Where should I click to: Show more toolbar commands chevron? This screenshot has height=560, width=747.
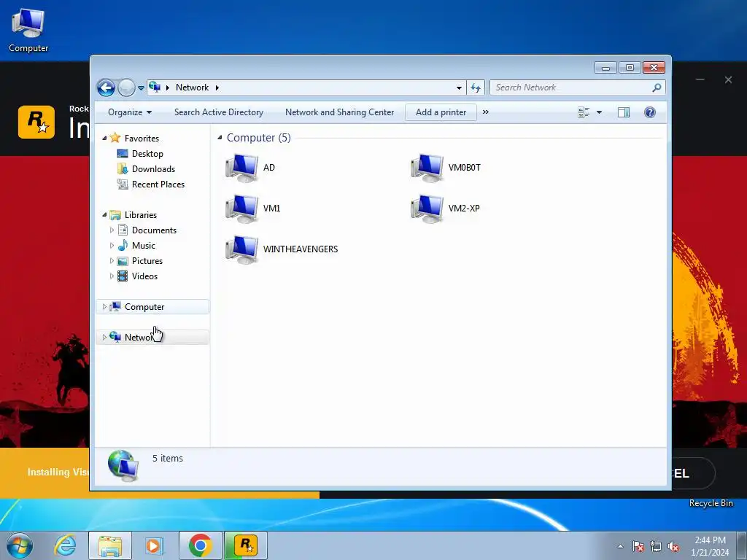coord(485,112)
